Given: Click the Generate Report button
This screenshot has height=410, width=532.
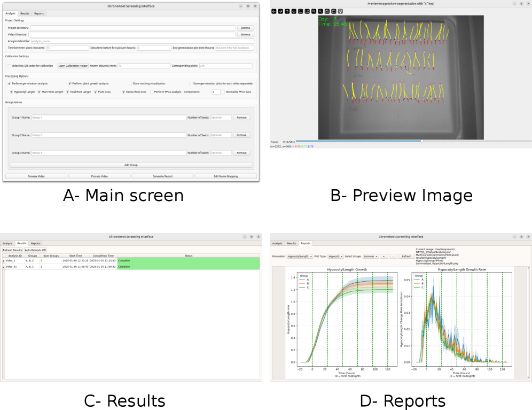Looking at the screenshot, I should (x=162, y=176).
